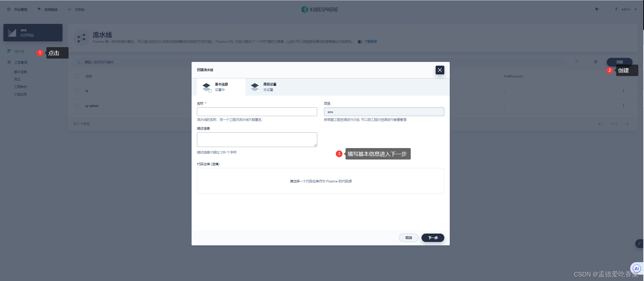
Task: Open 凭证 sidebar item
Action: [17, 79]
